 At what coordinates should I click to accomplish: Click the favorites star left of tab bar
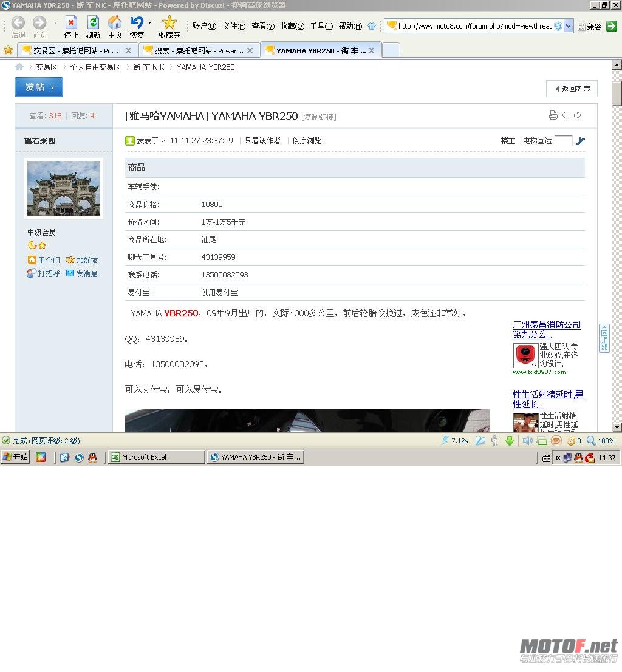(8, 50)
